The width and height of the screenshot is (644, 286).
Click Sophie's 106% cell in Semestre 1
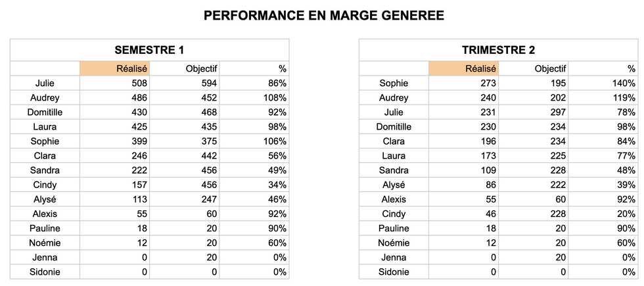(254, 141)
